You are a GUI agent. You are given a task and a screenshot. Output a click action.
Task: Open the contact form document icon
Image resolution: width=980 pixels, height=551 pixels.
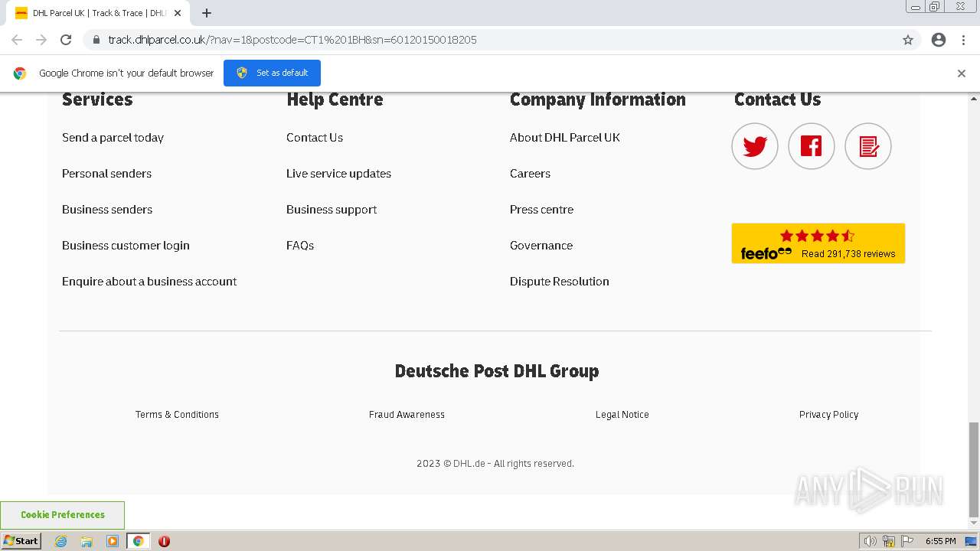tap(868, 146)
